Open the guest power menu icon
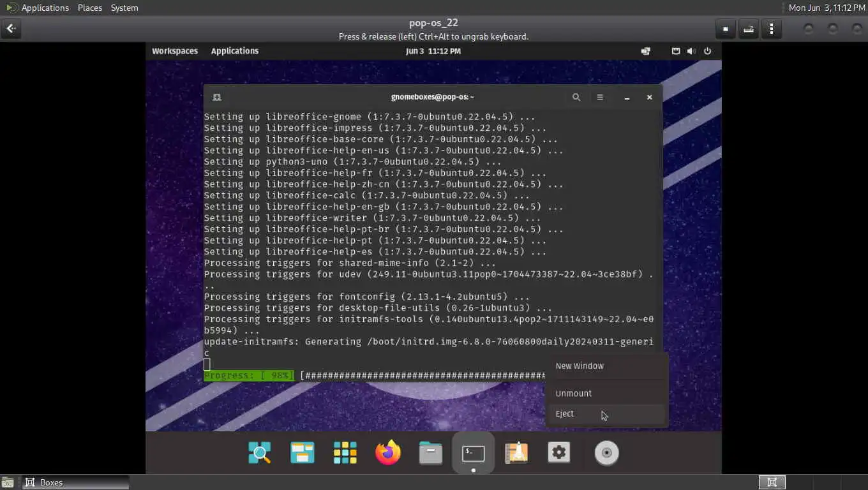Viewport: 868px width, 490px height. pyautogui.click(x=707, y=51)
